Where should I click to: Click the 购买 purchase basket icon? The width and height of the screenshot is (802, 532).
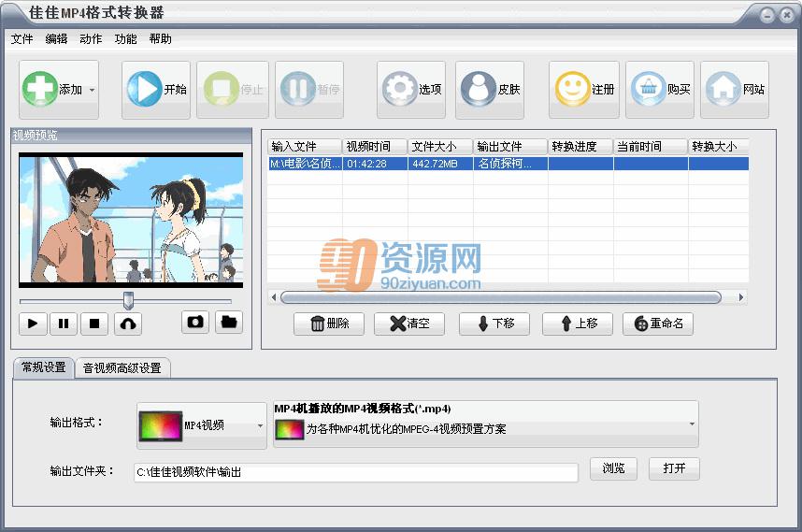coord(648,89)
